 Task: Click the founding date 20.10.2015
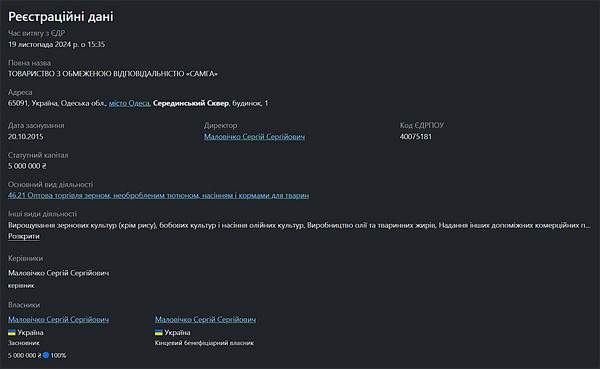point(26,137)
